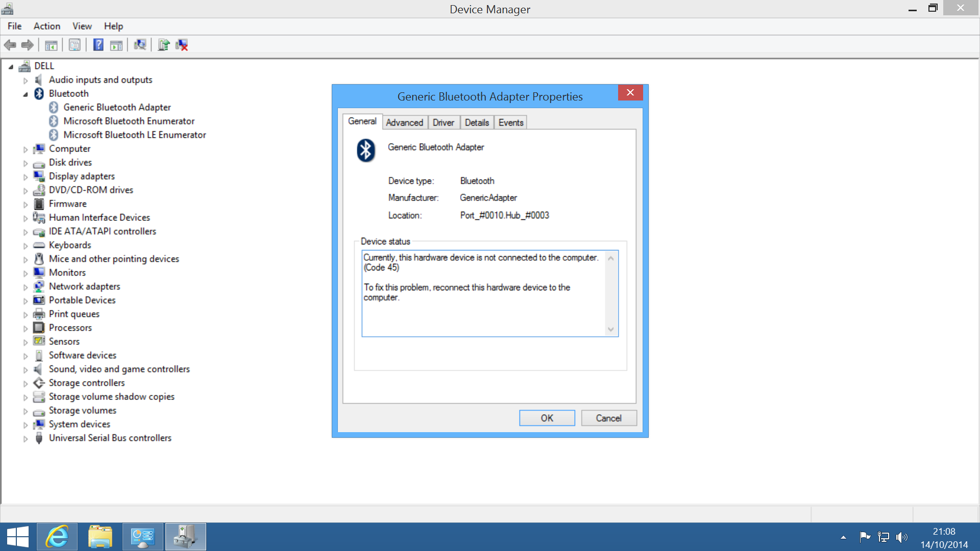
Task: Click the volume speaker tray icon
Action: [x=901, y=537]
